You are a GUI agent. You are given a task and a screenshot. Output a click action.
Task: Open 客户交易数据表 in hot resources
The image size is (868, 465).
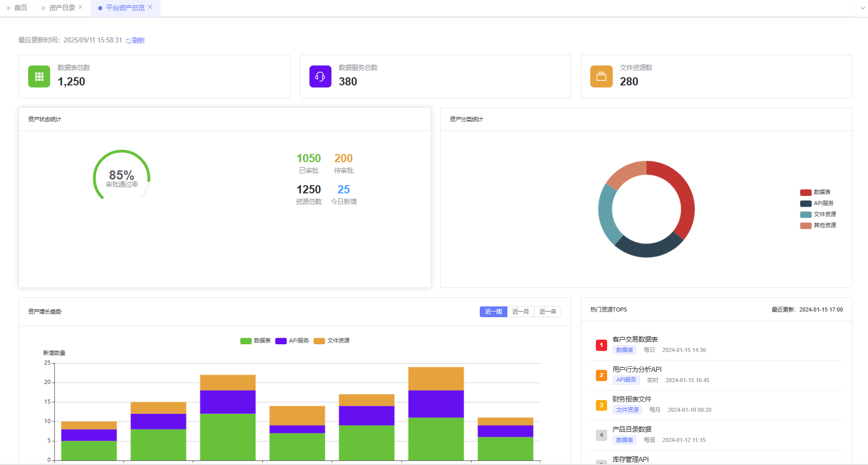point(635,339)
